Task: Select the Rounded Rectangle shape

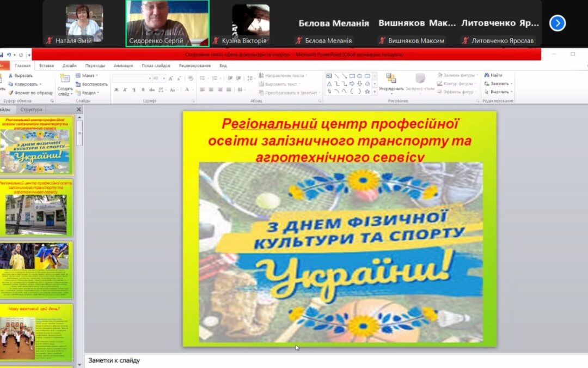Action: click(x=367, y=76)
